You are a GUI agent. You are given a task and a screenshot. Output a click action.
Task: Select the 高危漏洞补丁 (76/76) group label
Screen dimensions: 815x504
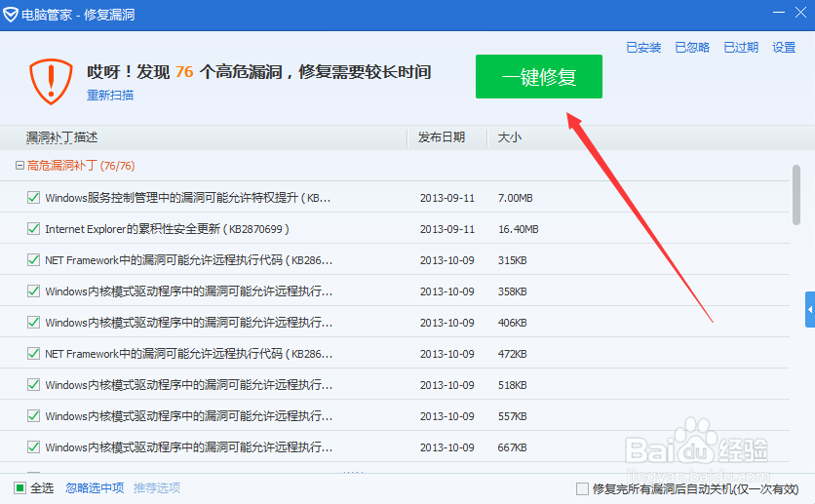[x=81, y=165]
